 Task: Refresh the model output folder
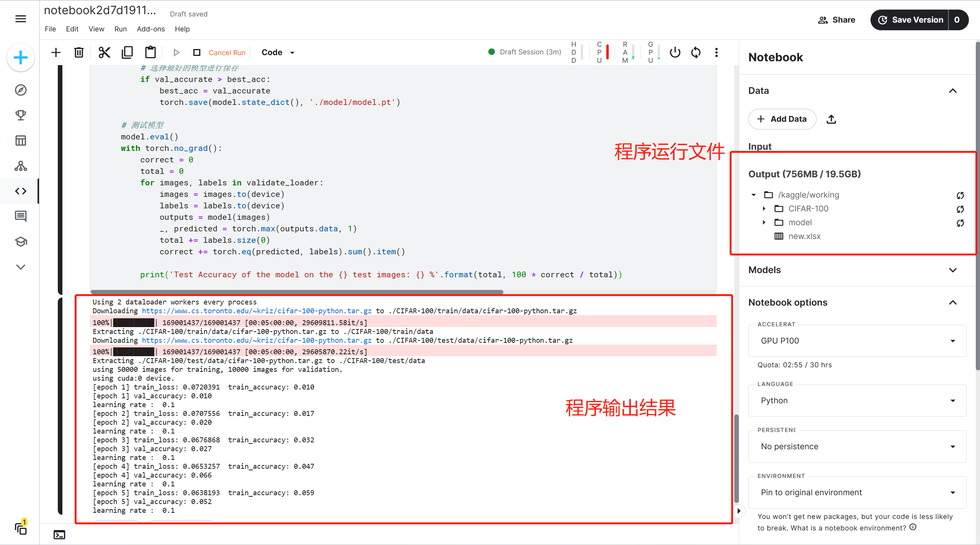[960, 223]
